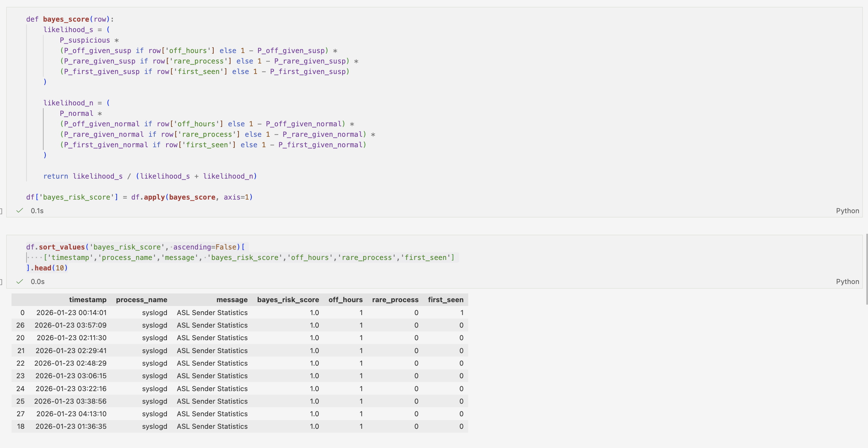Place cursor on return likelihood_s line
This screenshot has height=448, width=868.
150,176
